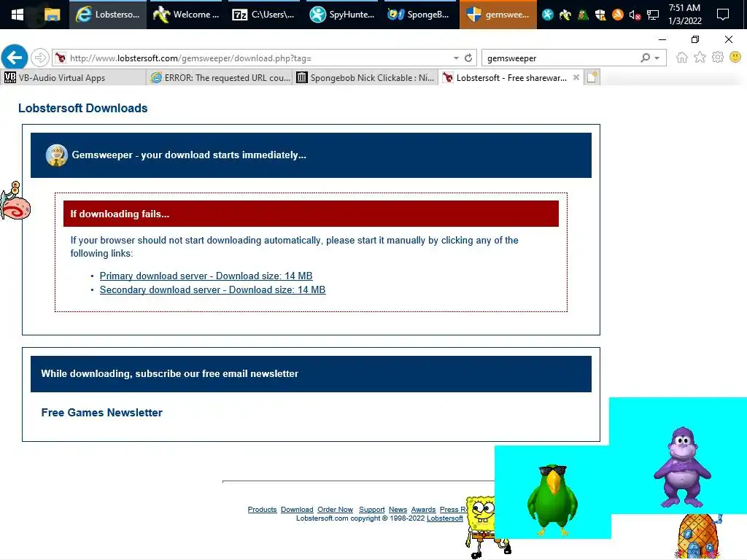Click the Lobstersoft site favicon in address bar

pyautogui.click(x=61, y=58)
